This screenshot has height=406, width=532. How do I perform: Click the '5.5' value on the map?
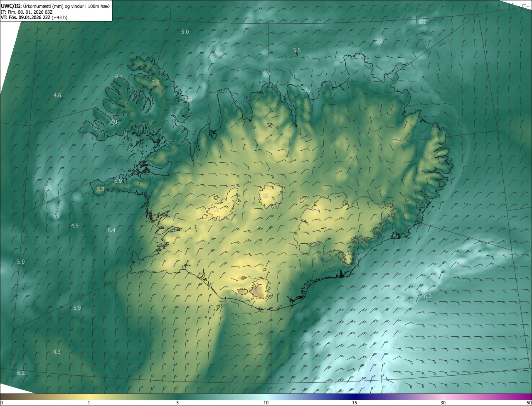pos(297,50)
